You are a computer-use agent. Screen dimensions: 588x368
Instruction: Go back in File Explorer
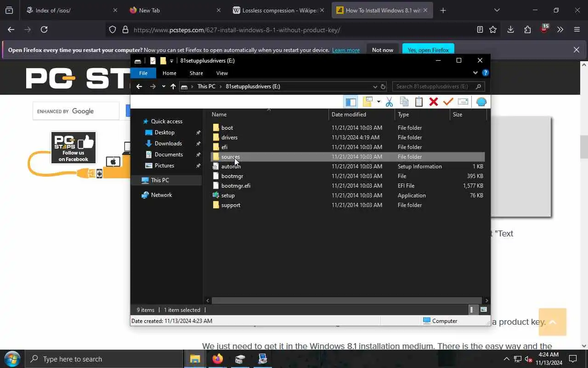click(x=139, y=86)
